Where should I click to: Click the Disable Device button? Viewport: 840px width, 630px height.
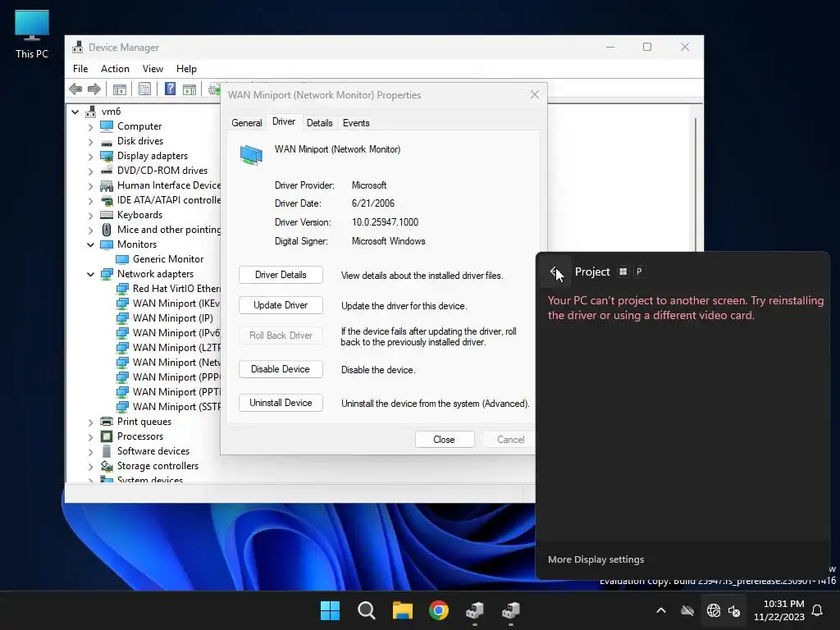tap(281, 369)
